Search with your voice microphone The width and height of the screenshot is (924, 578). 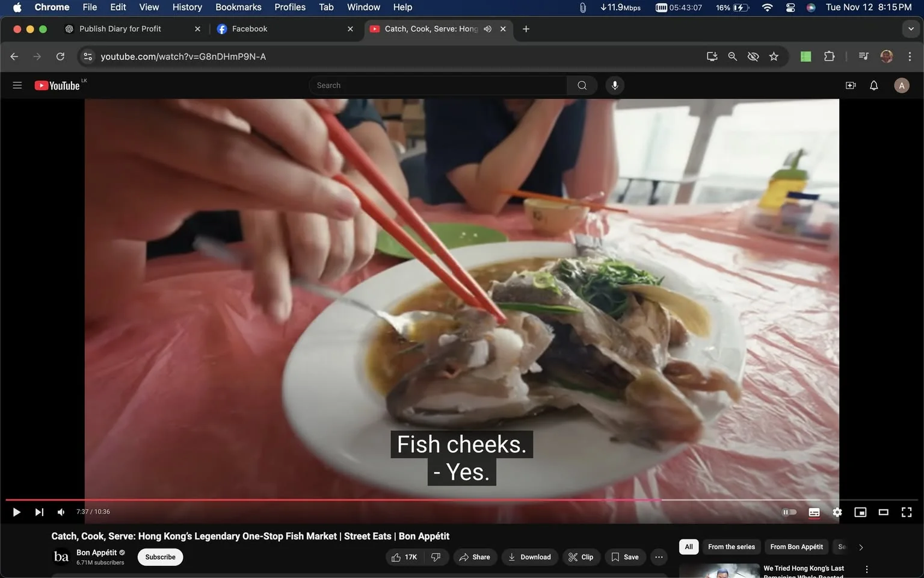point(615,85)
